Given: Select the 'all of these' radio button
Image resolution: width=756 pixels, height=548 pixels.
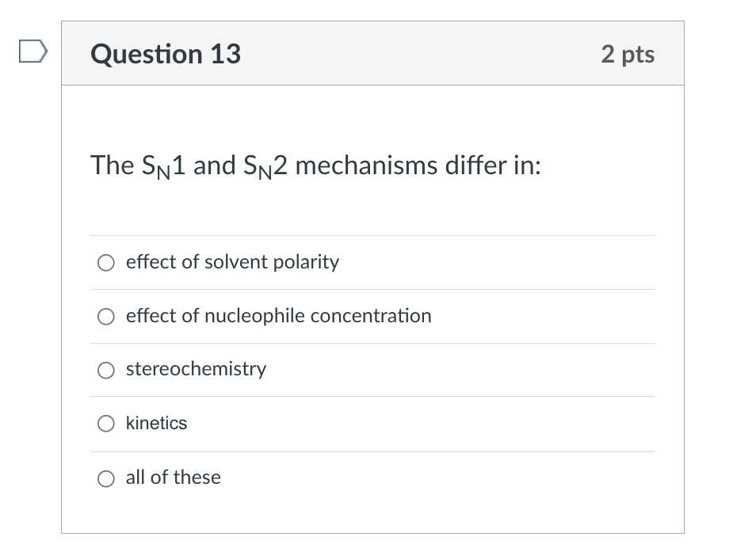Looking at the screenshot, I should coord(106,478).
